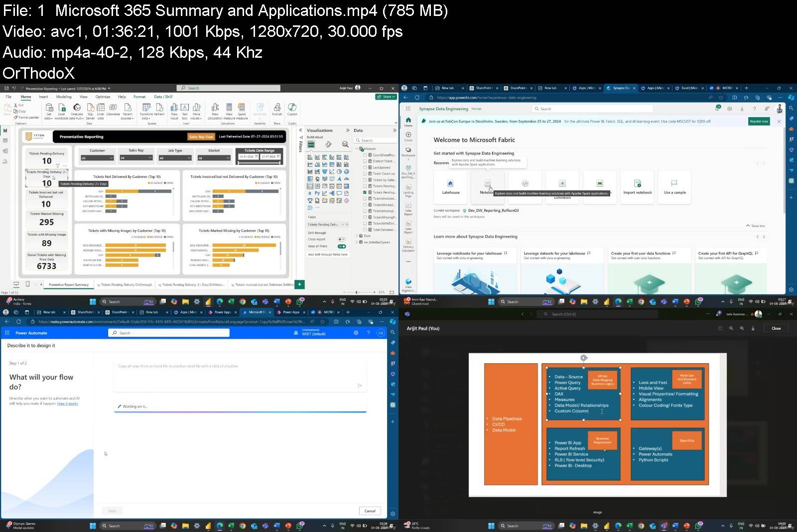Open the Insert ribbon tab
The image size is (797, 532).
coord(44,97)
